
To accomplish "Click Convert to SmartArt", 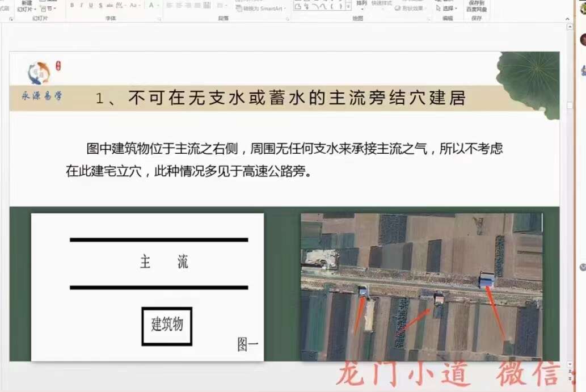I will pos(262,9).
